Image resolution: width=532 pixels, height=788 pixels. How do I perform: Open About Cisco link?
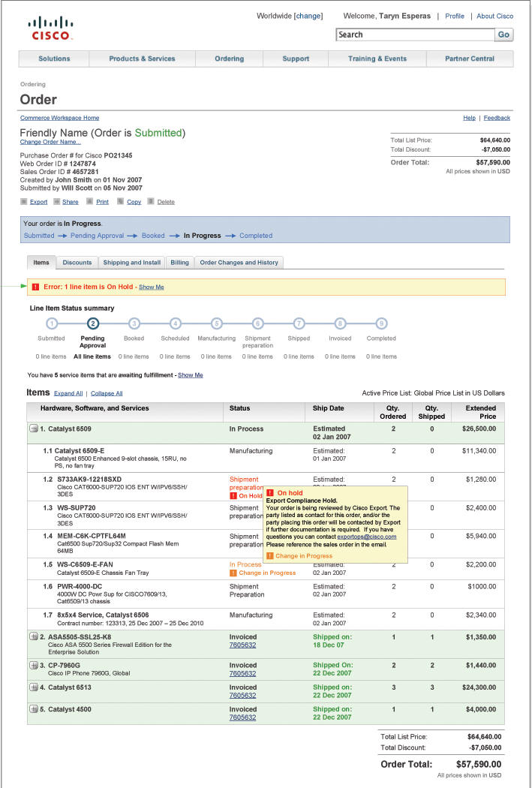(494, 16)
